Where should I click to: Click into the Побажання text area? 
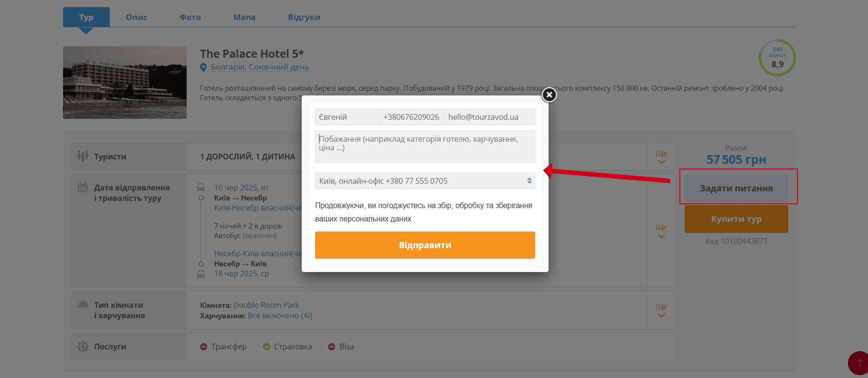[x=424, y=147]
